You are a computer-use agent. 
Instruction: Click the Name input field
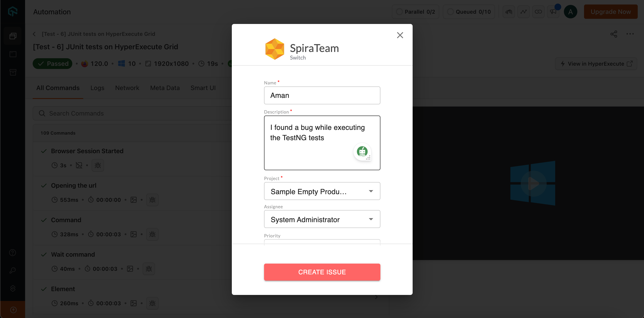tap(322, 95)
